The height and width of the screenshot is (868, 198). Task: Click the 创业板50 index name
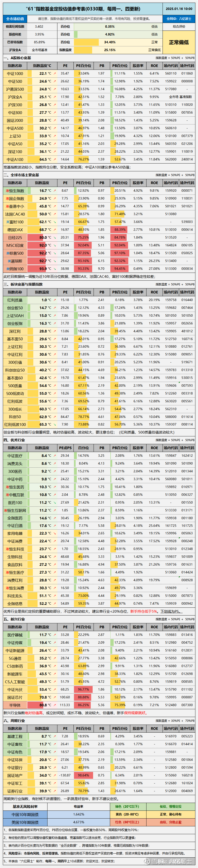pos(15,308)
